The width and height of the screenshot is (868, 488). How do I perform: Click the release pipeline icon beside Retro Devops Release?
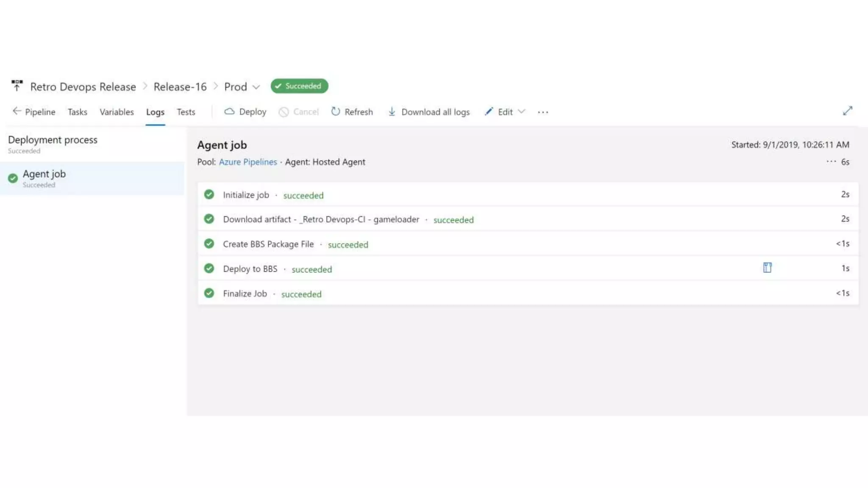17,86
